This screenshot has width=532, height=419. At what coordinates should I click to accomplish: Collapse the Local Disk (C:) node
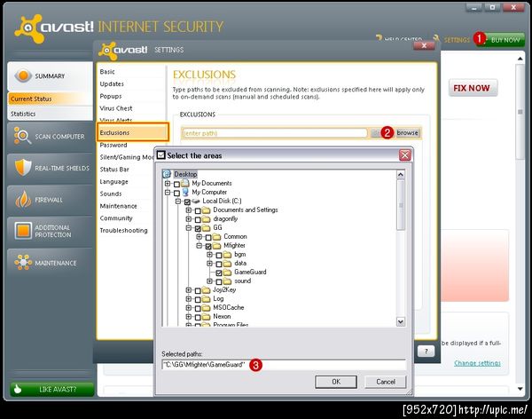[x=178, y=202]
